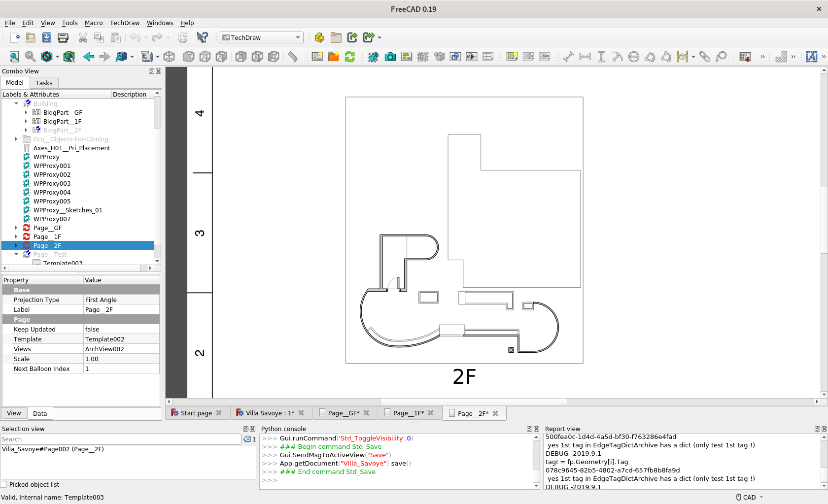Screen dimensions: 828x504
Task: Click the bounding box selection icon
Action: 69,57
